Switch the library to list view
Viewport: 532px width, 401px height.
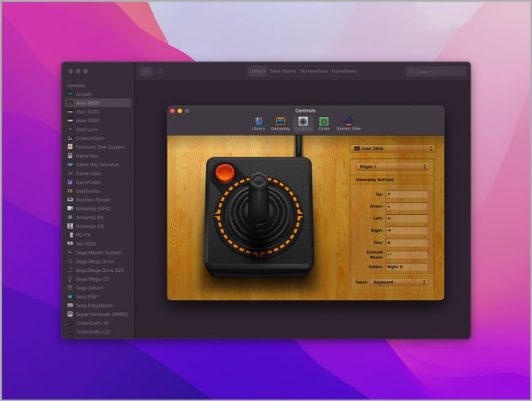pos(160,71)
